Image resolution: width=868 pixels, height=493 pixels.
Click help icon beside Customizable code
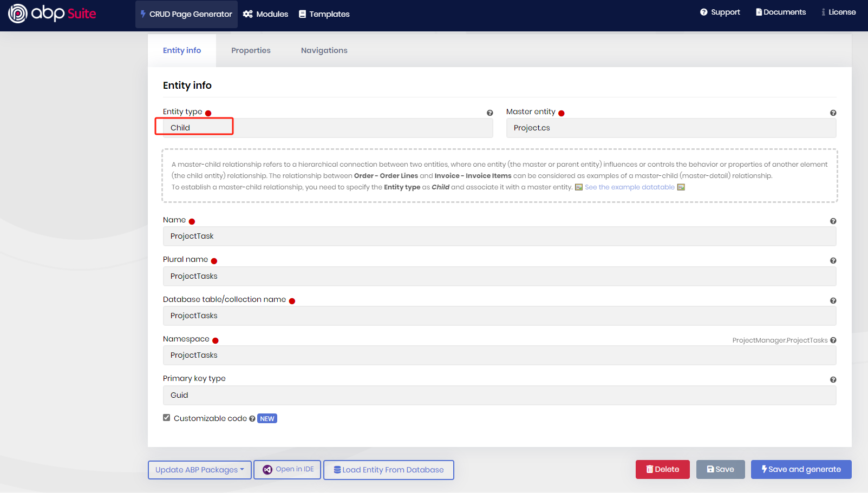(252, 419)
